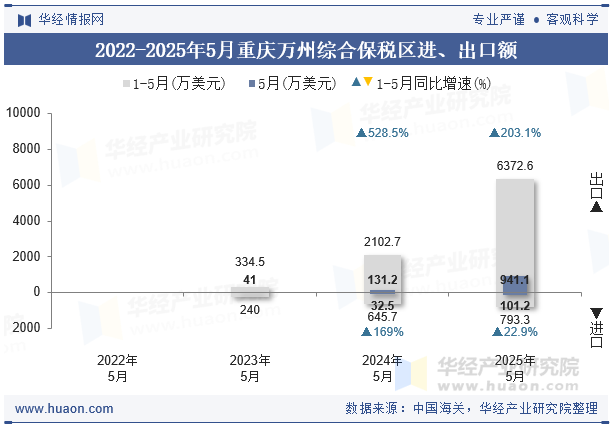Image resolution: width=615 pixels, height=427 pixels.
Task: Click the triangle beside 169%
Action: 366,332
